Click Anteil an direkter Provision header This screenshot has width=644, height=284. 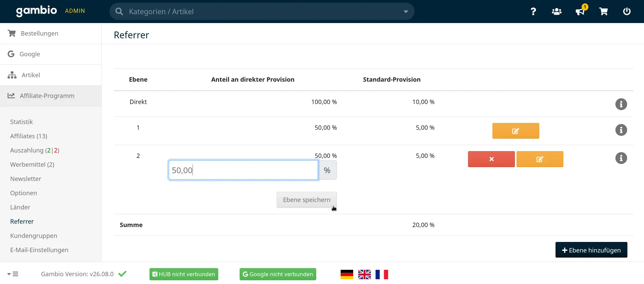click(x=253, y=79)
